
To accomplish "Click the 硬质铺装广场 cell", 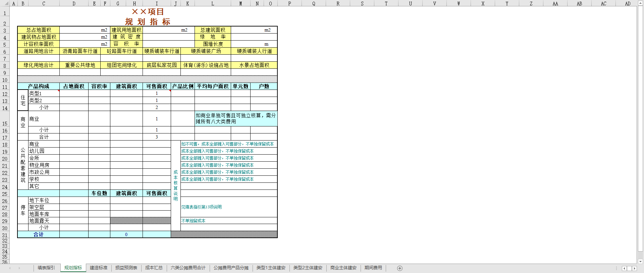I will pos(206,51).
